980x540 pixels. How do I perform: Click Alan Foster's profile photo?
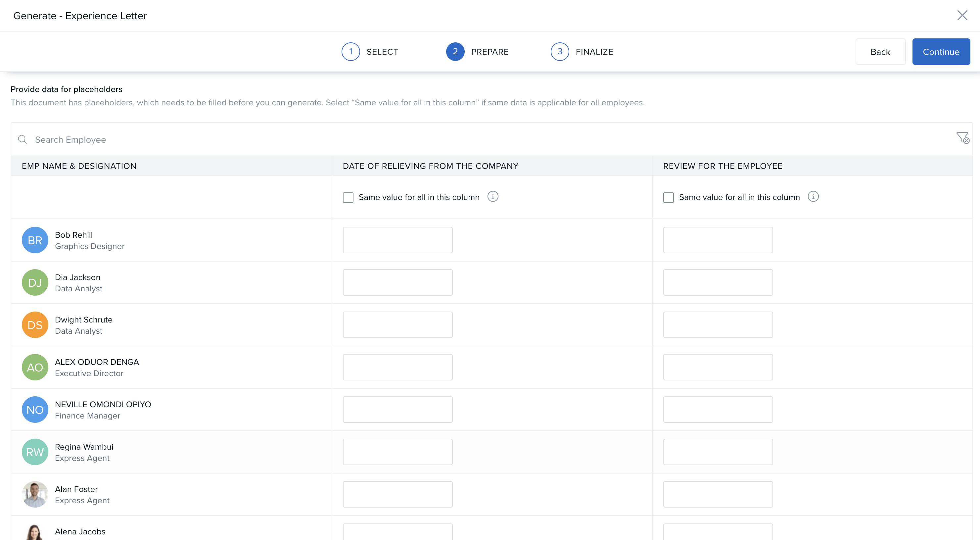click(x=35, y=494)
